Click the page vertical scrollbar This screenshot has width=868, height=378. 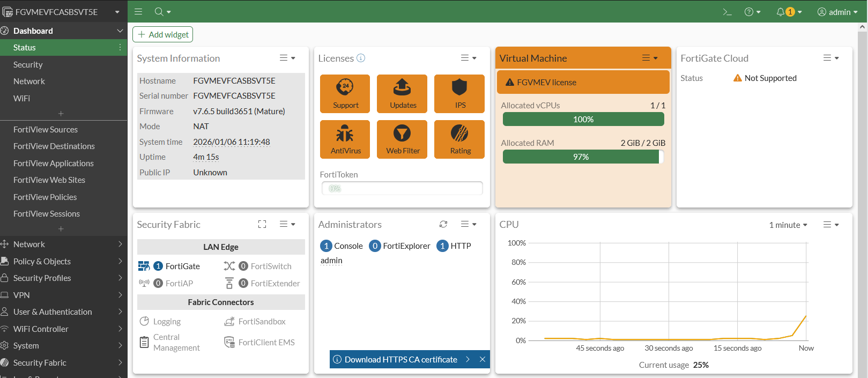coord(863,161)
